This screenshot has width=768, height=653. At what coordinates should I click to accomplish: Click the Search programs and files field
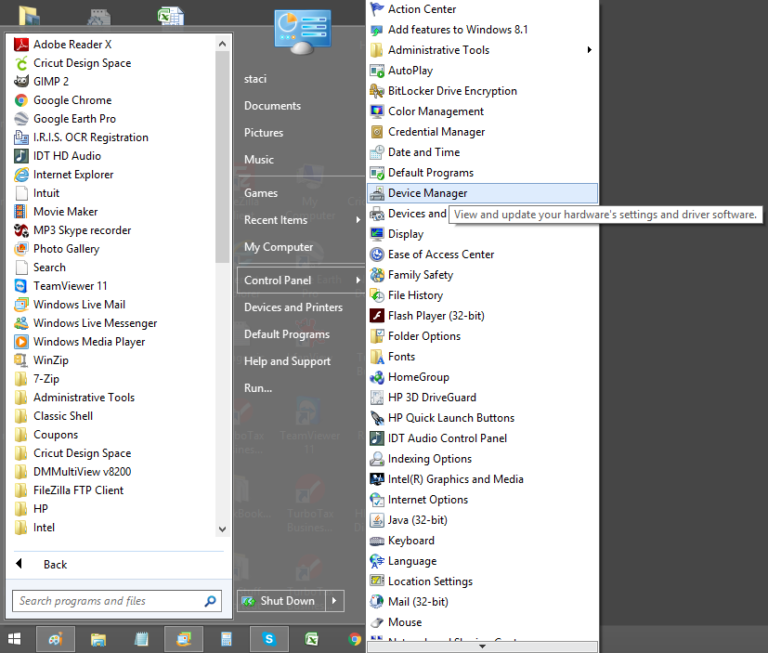pyautogui.click(x=106, y=601)
